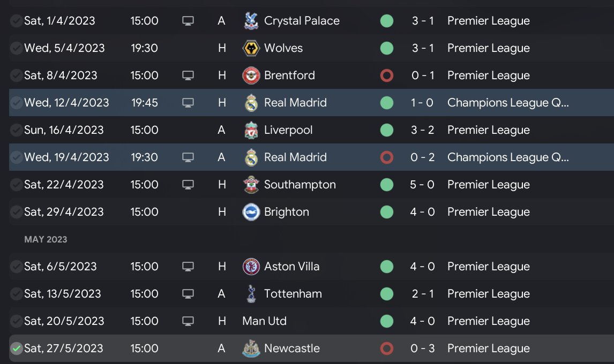The width and height of the screenshot is (614, 364).
Task: Open the 5 - 0 Southampton result
Action: (422, 185)
